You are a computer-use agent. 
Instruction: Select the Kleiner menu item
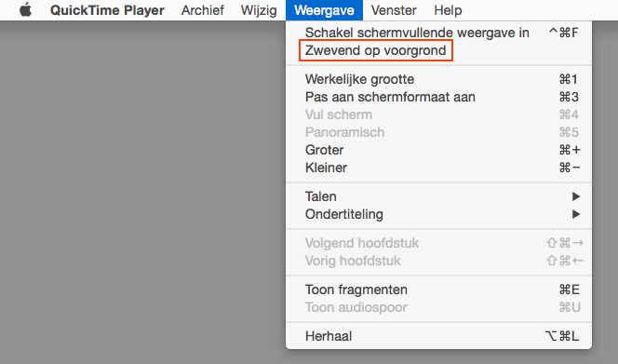[x=438, y=168]
